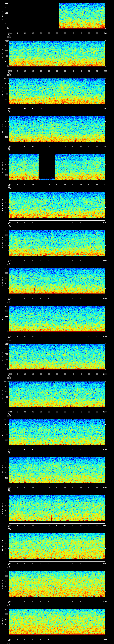This screenshot has width=114, height=644.
Task: Select the spectrogram panel starting at 8:12:00
Action: 57,318
